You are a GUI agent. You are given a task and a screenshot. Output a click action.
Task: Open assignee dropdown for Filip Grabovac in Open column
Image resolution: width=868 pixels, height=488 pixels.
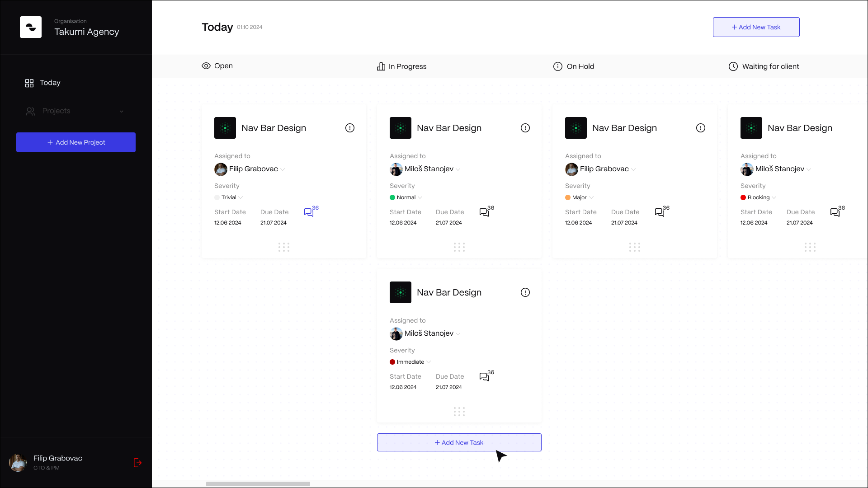click(x=282, y=169)
